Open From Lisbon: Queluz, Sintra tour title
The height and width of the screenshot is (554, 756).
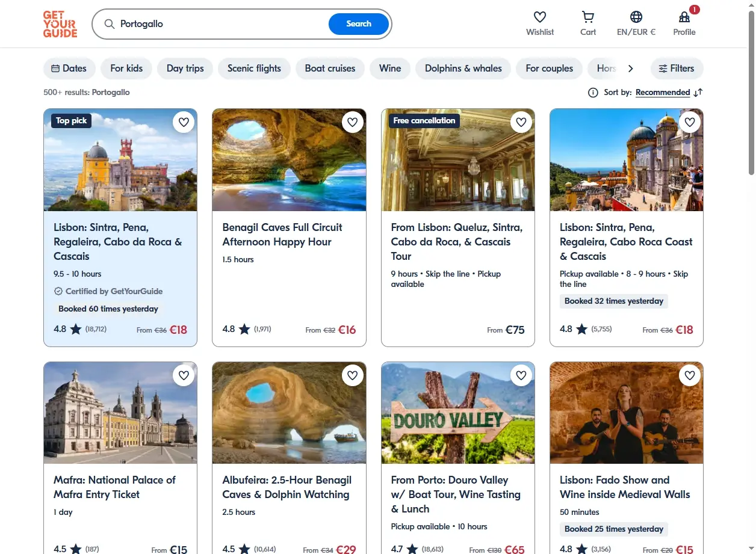click(x=457, y=242)
